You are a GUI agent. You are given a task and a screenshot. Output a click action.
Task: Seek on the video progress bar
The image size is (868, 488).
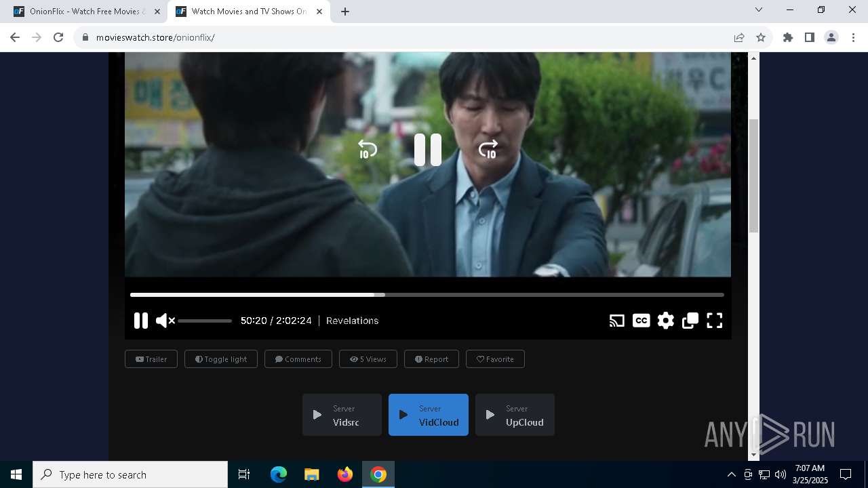(x=427, y=295)
